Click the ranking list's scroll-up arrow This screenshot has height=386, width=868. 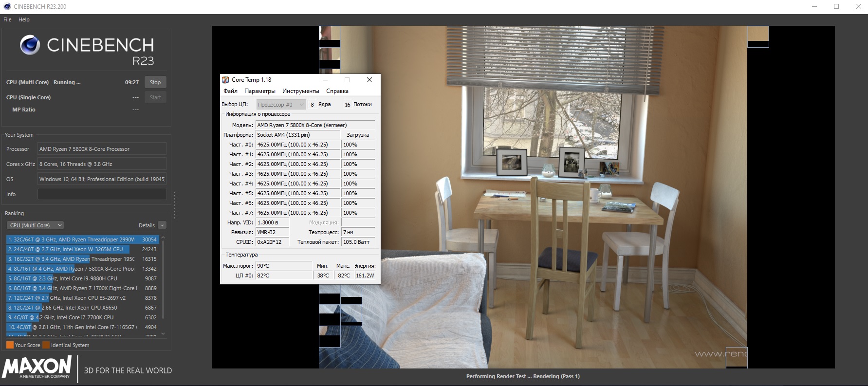tap(163, 238)
